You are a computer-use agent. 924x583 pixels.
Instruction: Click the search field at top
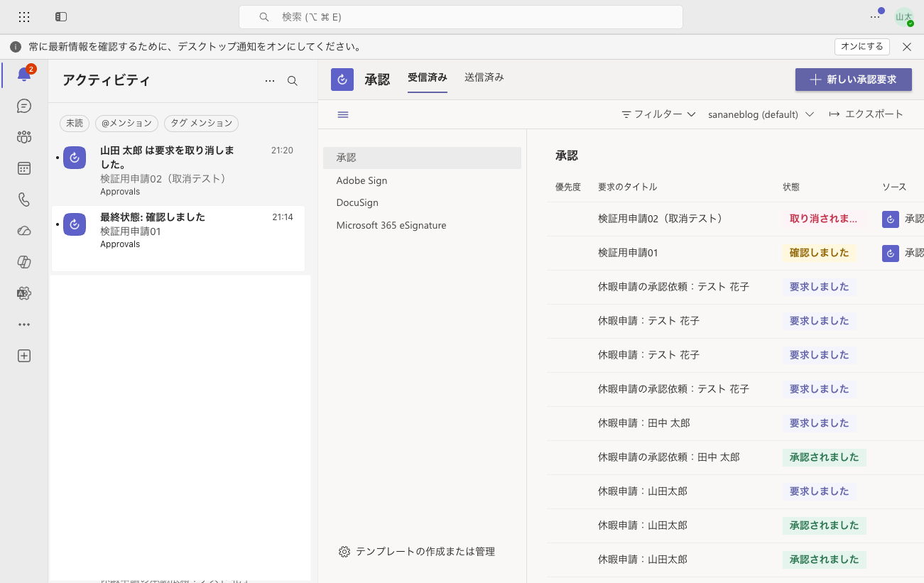460,17
